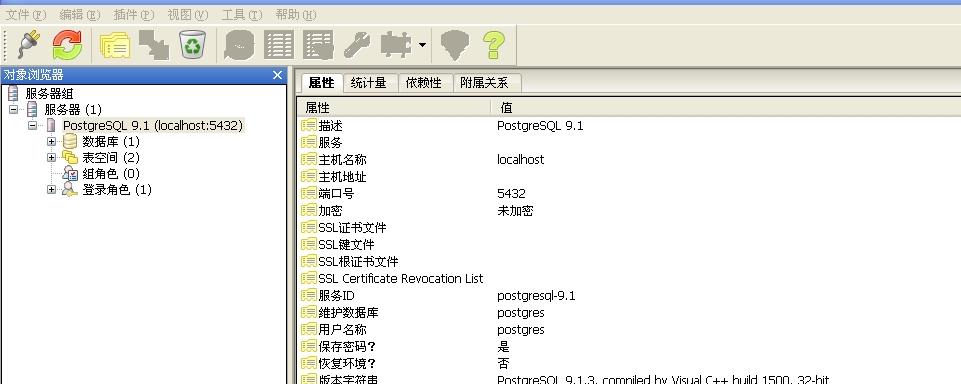The height and width of the screenshot is (384, 961).
Task: Click the 数据库 database cylinder icon
Action: 70,141
